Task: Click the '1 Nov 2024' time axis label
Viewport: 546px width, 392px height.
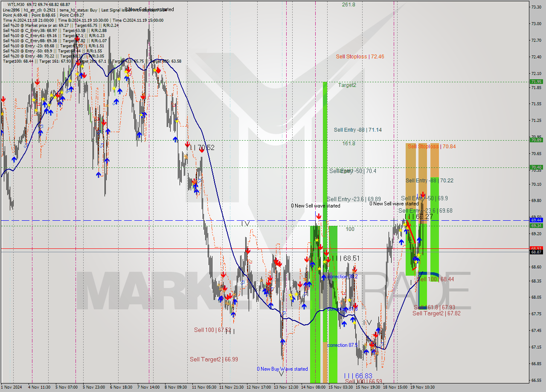Action: [x=12, y=387]
